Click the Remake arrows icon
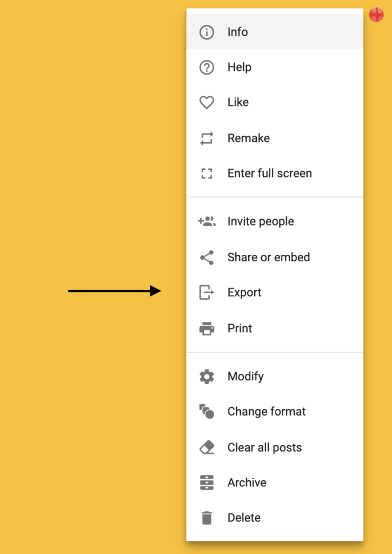 click(207, 138)
